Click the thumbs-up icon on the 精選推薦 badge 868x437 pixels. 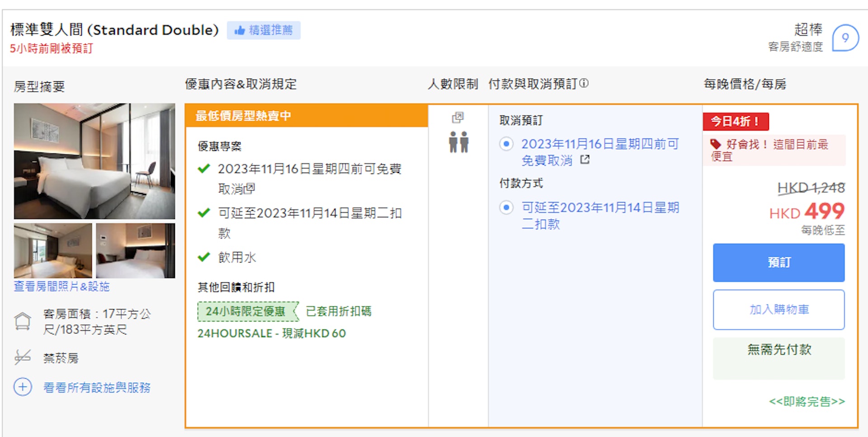[x=240, y=30]
